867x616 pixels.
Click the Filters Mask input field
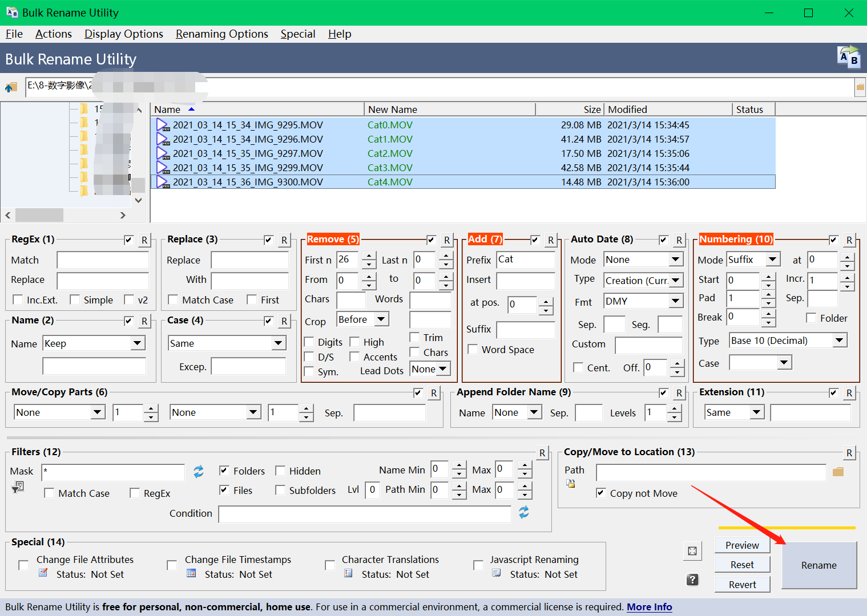113,472
